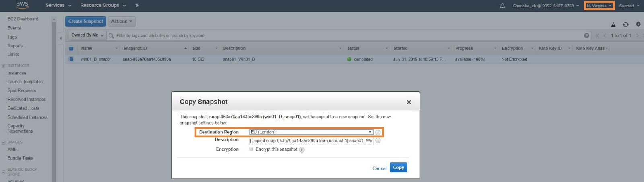Click the help question mark icon

(x=586, y=35)
